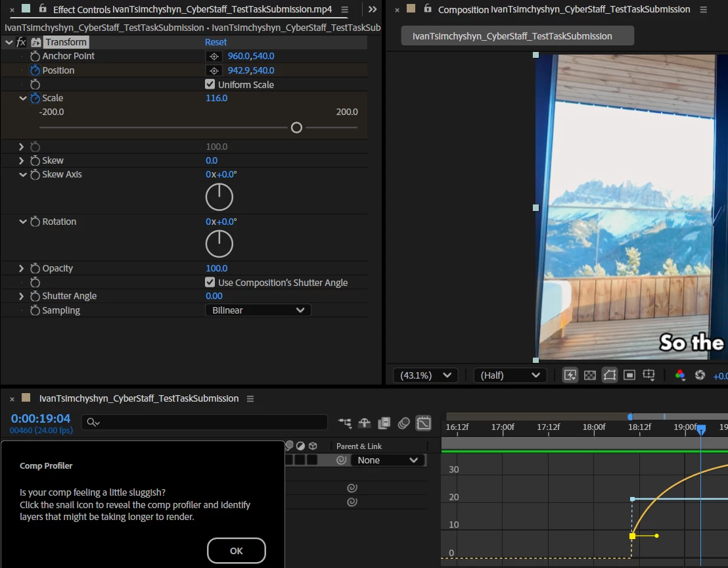Toggle the Effect Controls panel lock
The height and width of the screenshot is (568, 728).
point(43,9)
